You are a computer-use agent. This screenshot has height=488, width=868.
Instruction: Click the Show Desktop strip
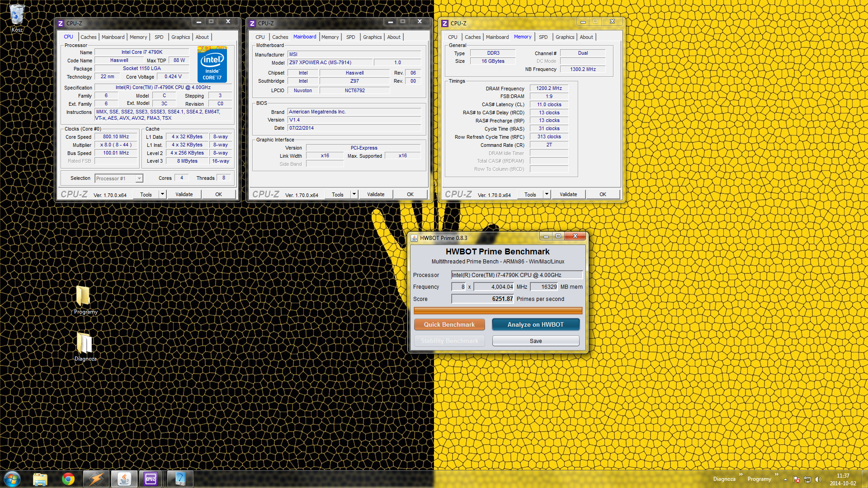pos(864,479)
